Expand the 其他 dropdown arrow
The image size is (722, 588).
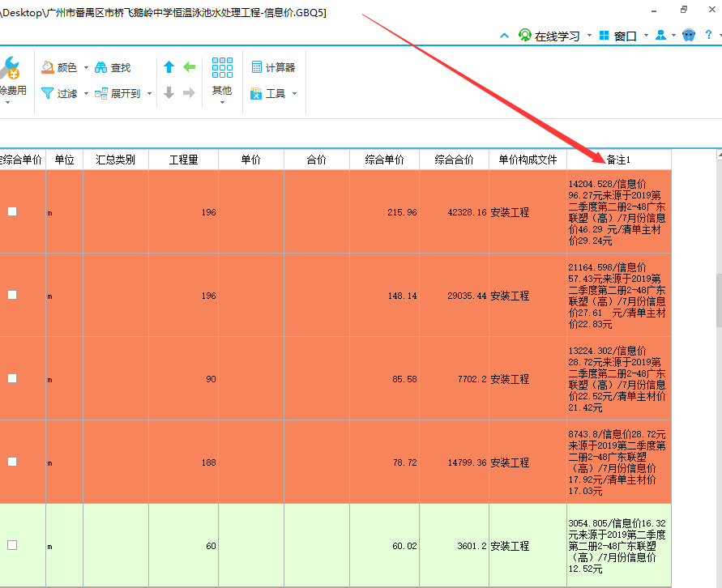pyautogui.click(x=222, y=102)
